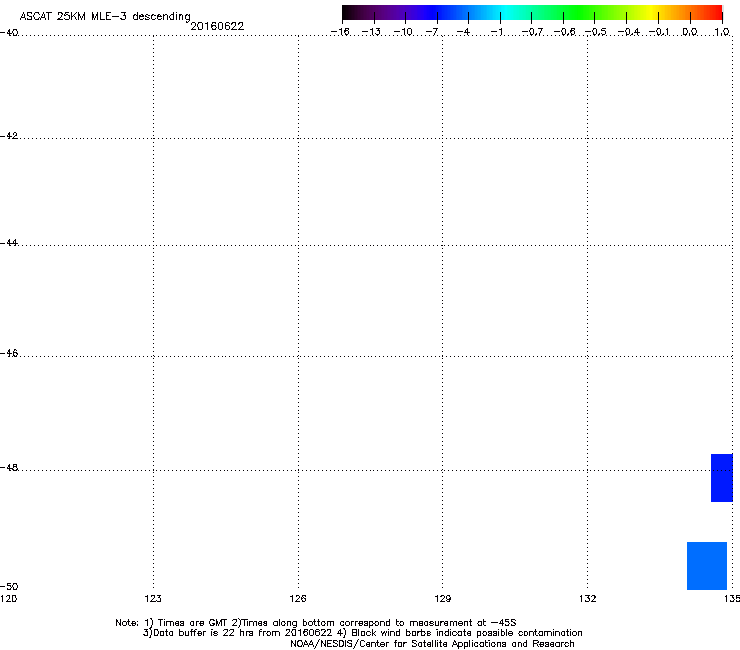Click the color bar label -4
The height and width of the screenshot is (650, 740).
(463, 32)
